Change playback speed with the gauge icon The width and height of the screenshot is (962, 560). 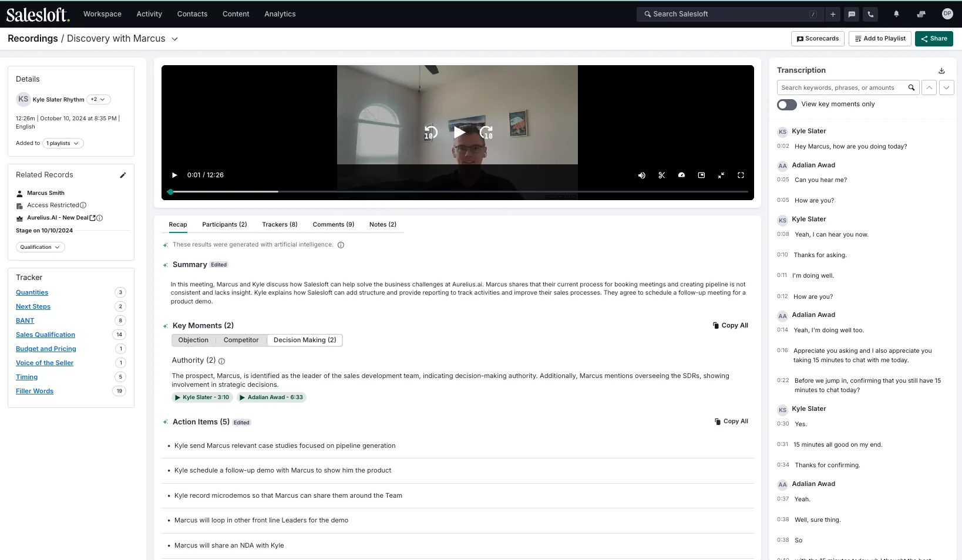point(681,175)
